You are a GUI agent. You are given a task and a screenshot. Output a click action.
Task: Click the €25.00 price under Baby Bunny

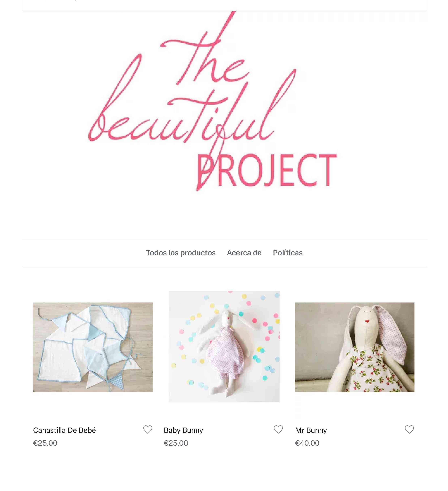(176, 443)
